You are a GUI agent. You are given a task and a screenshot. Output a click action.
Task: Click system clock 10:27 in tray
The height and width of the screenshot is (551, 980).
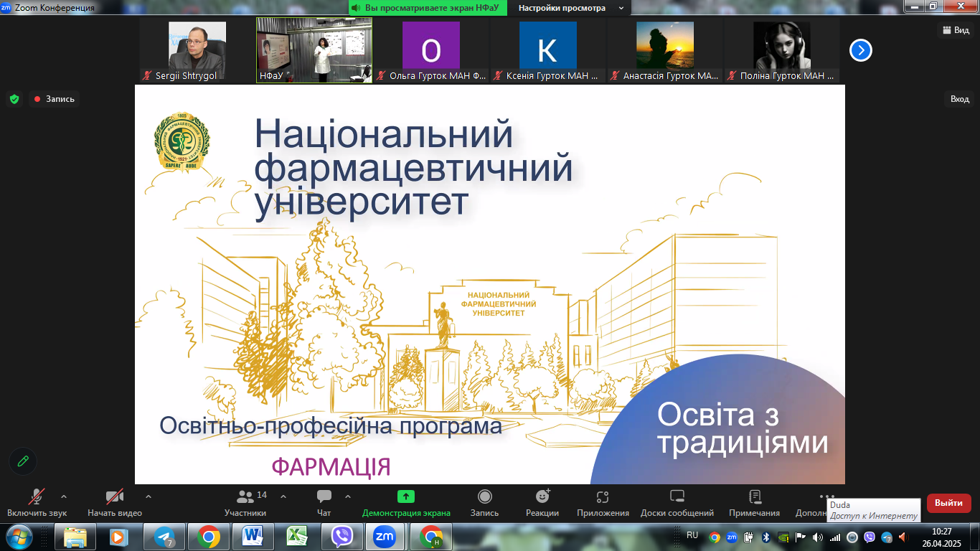[x=941, y=532]
